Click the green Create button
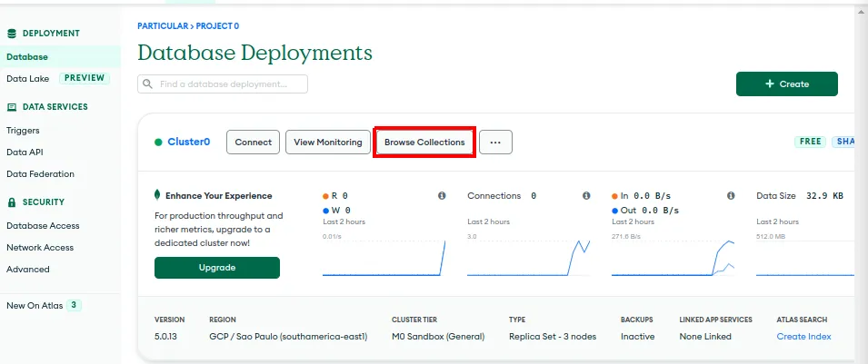The width and height of the screenshot is (868, 364). pyautogui.click(x=786, y=84)
